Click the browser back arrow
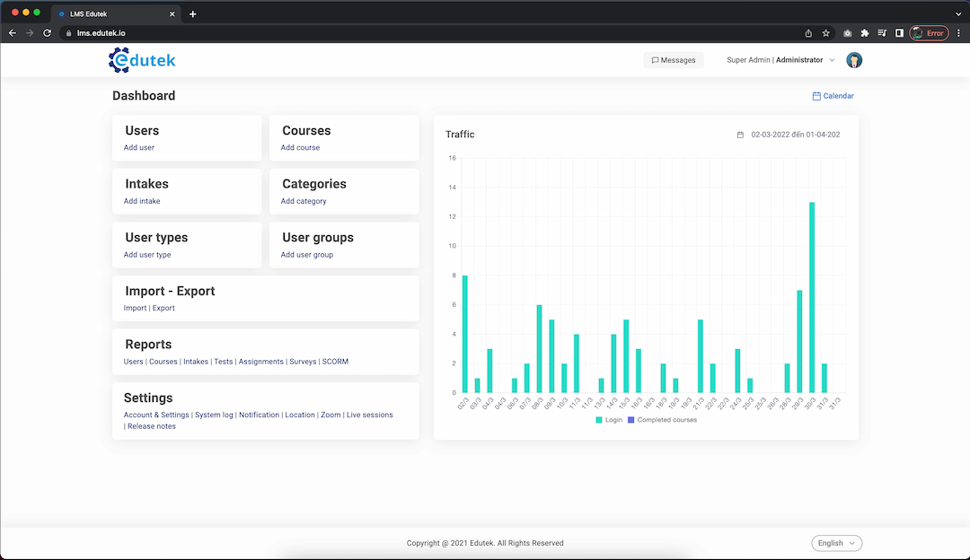This screenshot has width=970, height=560. click(13, 33)
